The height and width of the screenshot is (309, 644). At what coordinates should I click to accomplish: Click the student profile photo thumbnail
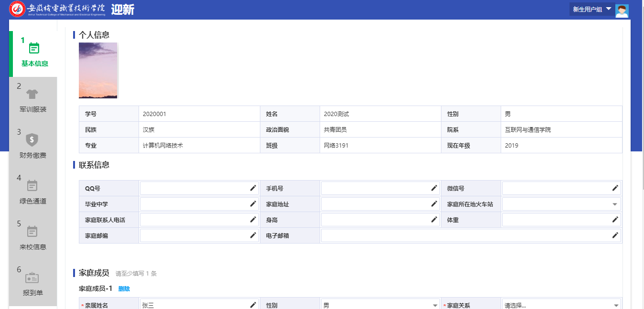(98, 70)
